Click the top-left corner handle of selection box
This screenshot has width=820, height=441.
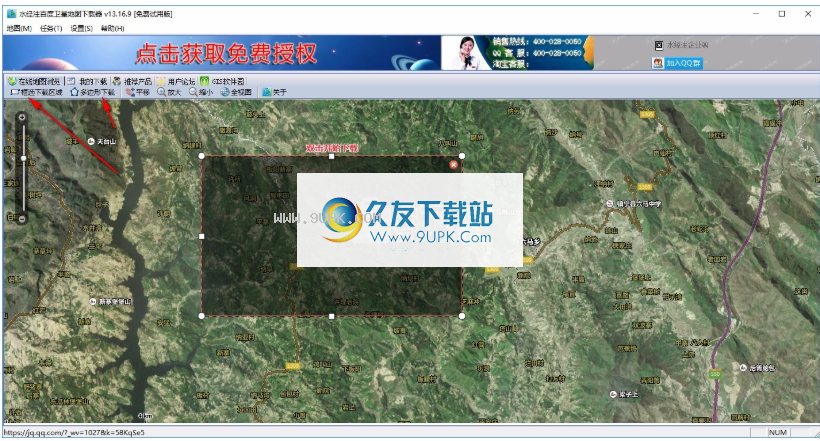coord(202,156)
